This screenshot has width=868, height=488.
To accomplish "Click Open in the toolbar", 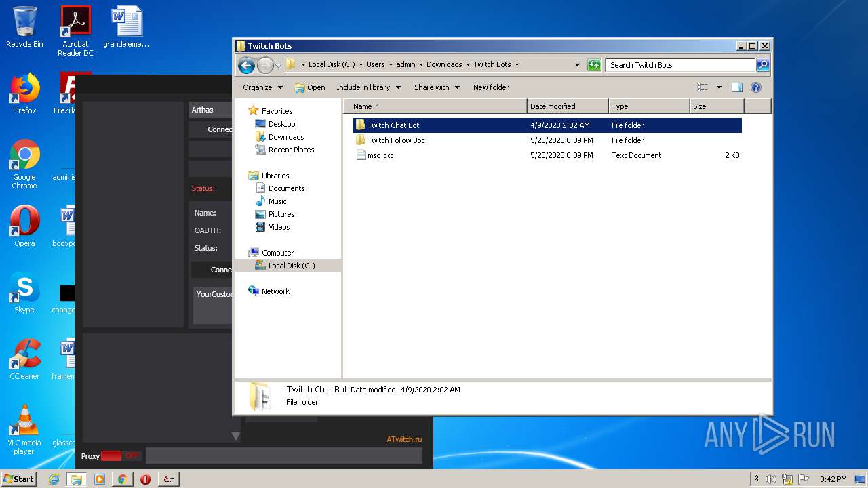I will click(310, 87).
